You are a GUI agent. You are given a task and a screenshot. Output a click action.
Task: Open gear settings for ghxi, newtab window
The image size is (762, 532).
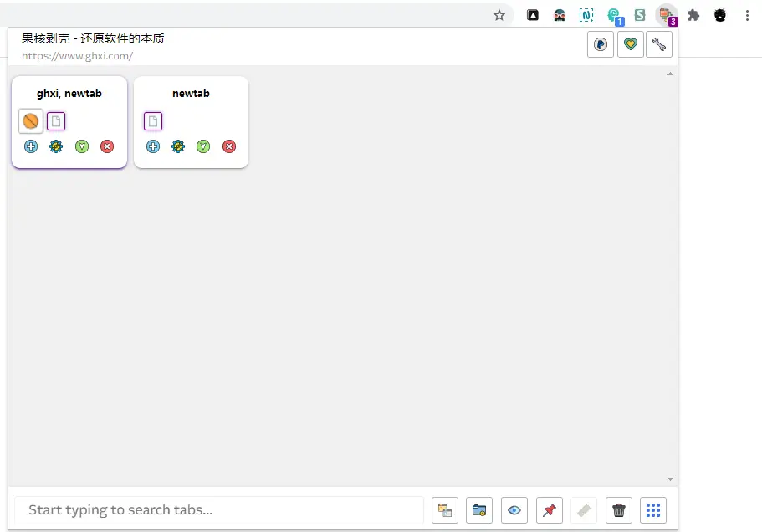(x=56, y=146)
